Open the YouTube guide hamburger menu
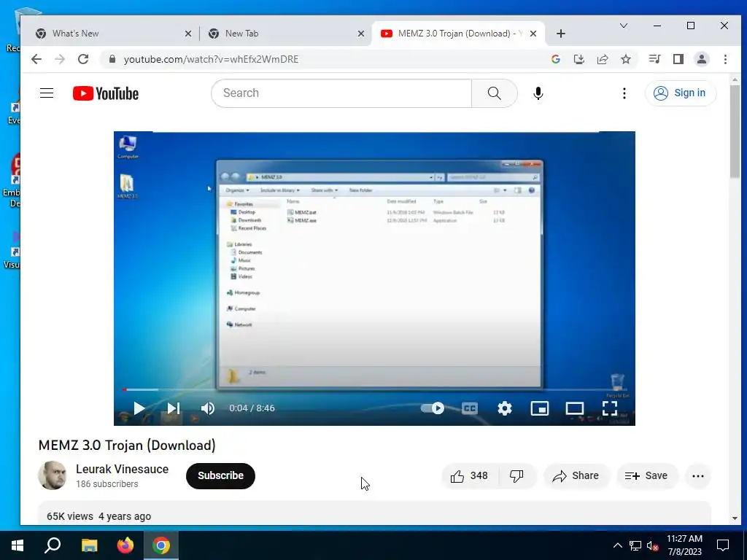The height and width of the screenshot is (560, 747). [x=47, y=93]
